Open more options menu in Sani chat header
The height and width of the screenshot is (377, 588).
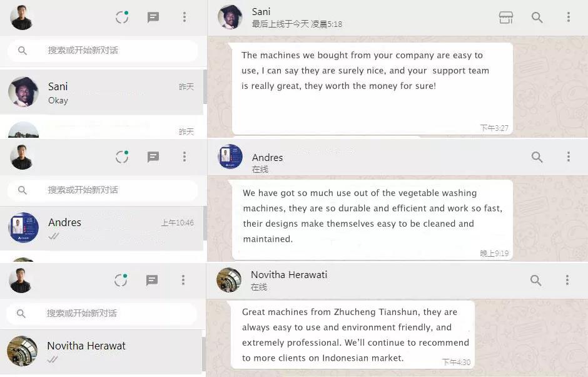pos(569,17)
